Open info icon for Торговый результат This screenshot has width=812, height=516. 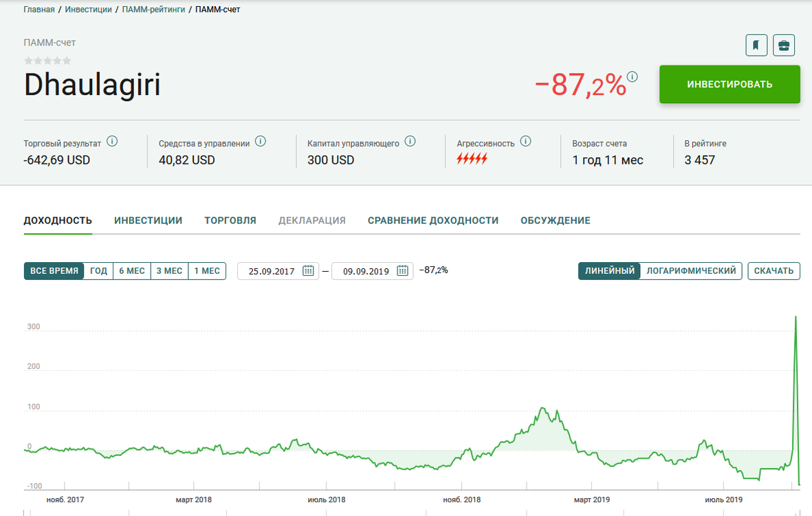[x=112, y=141]
